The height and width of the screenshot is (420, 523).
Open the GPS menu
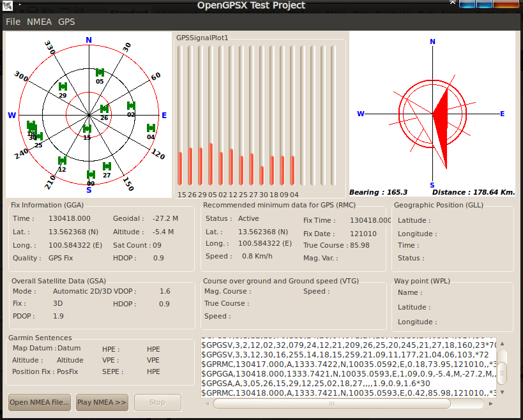(66, 22)
